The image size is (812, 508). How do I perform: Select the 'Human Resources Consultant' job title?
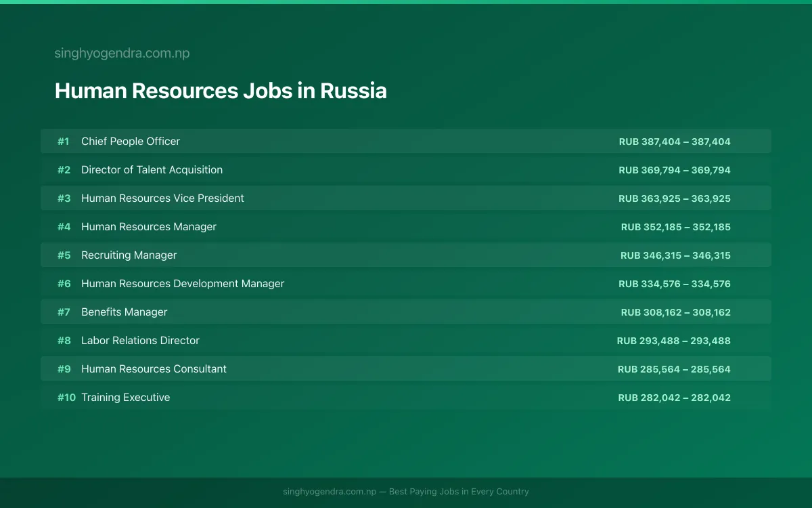154,369
